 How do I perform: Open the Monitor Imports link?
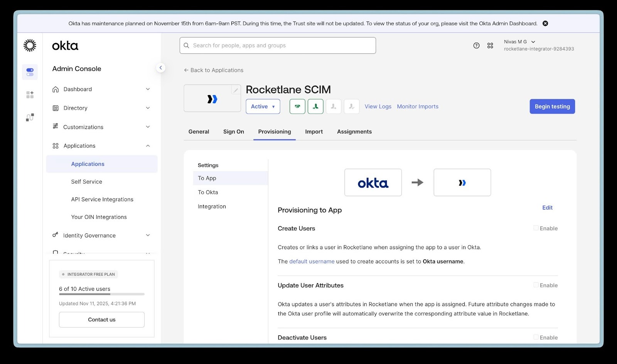[418, 107]
